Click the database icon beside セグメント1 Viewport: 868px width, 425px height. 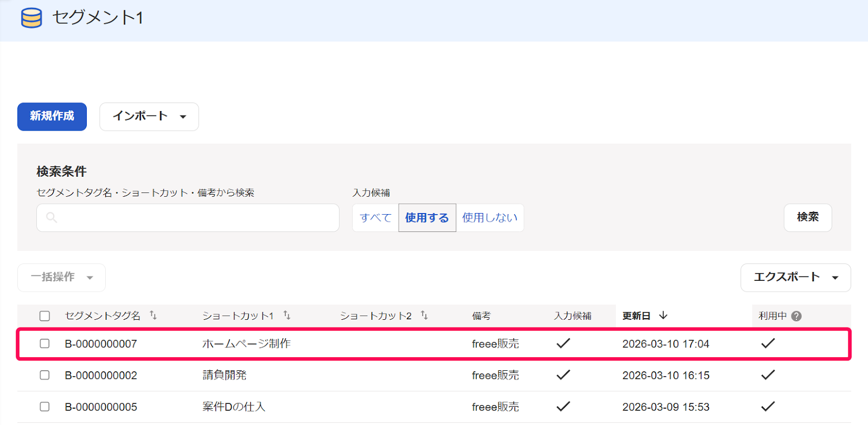point(31,18)
